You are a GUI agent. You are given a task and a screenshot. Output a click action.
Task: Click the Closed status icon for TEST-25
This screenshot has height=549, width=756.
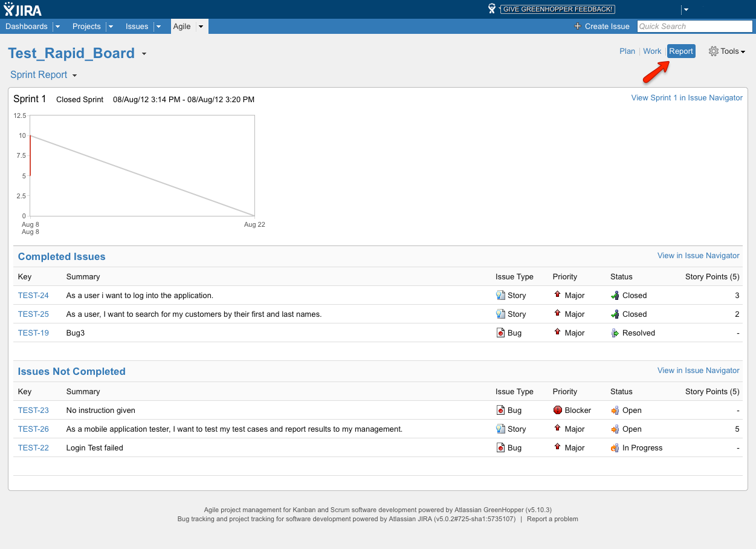(x=615, y=314)
